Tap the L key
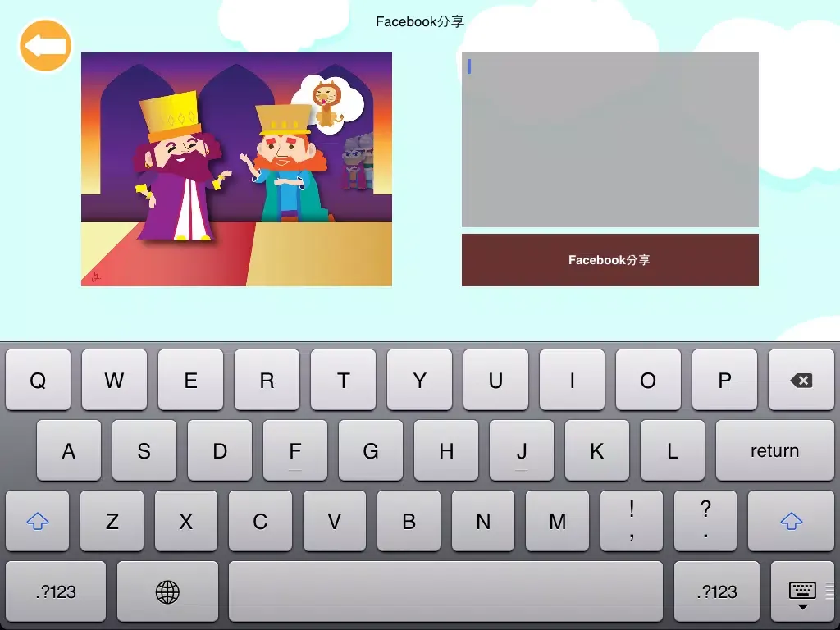The width and height of the screenshot is (840, 630). coord(673,450)
